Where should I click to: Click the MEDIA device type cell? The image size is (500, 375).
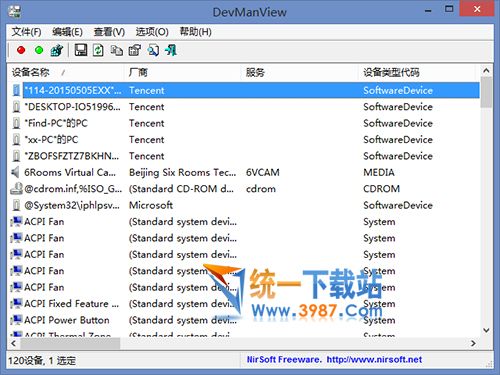(x=379, y=172)
